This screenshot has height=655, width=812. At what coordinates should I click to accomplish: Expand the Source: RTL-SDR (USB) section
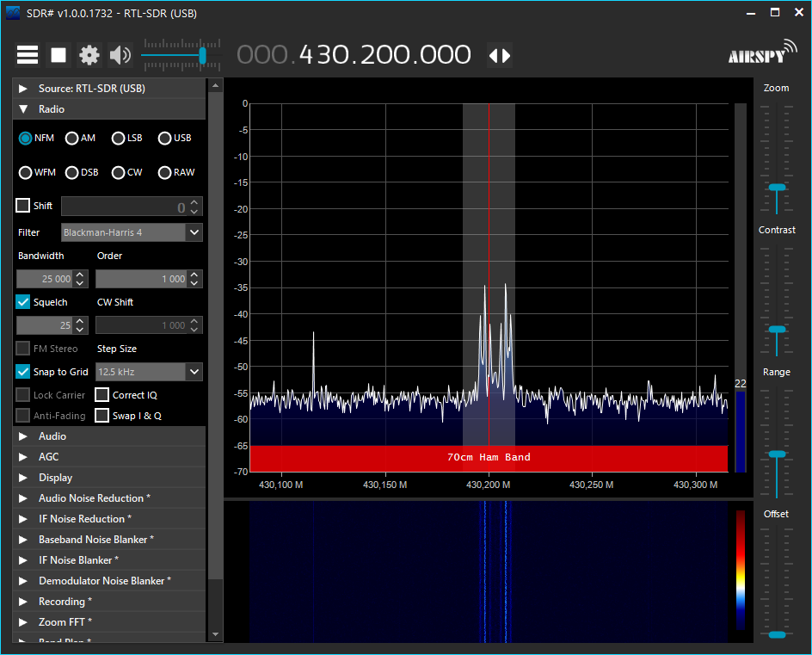91,89
